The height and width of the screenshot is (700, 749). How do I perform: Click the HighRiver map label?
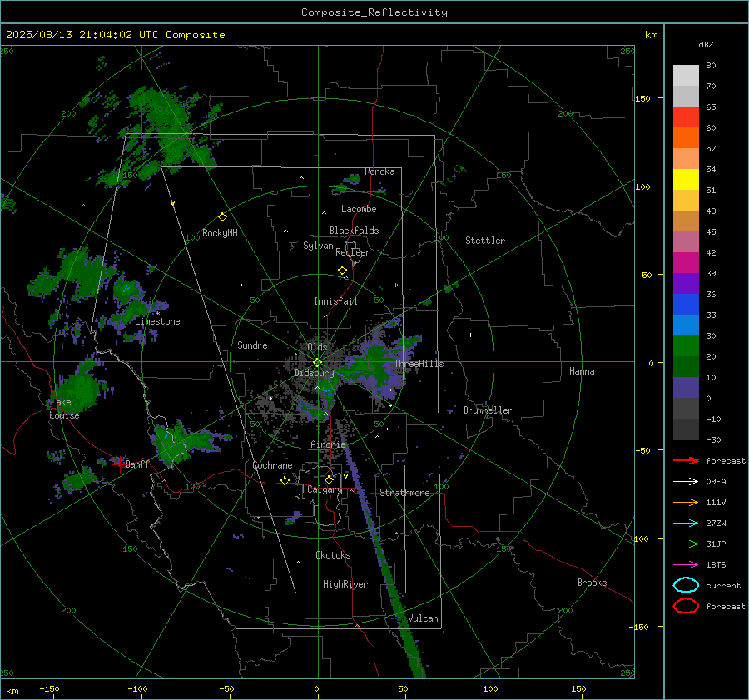click(345, 584)
